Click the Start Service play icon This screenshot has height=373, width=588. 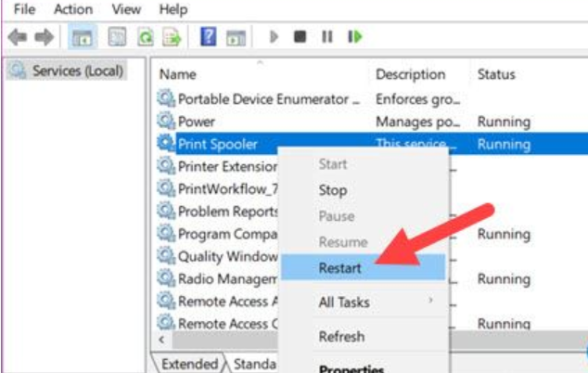coord(274,37)
